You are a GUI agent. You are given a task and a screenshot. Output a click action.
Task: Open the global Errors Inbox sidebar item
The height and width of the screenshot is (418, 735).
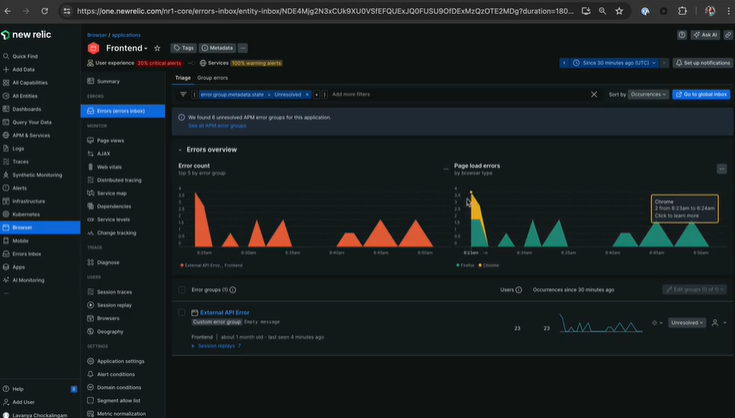click(27, 254)
